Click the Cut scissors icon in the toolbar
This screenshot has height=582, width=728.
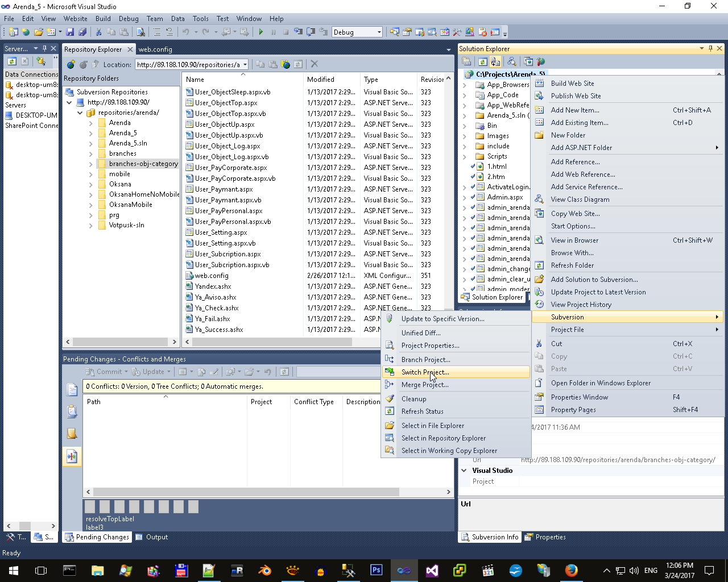point(98,32)
